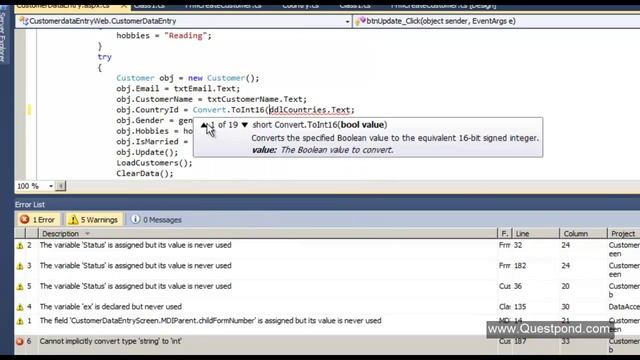Place cursor on ddlCountries.Text in the code
The height and width of the screenshot is (360, 640).
point(309,110)
